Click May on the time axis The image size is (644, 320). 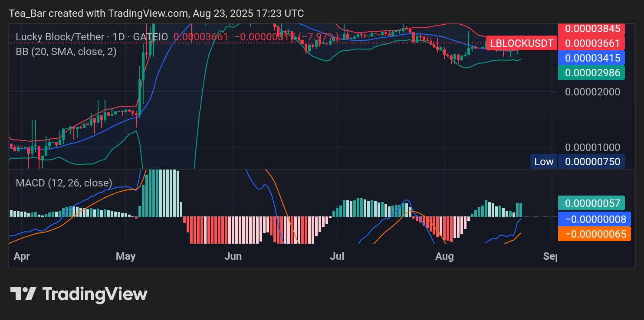126,256
